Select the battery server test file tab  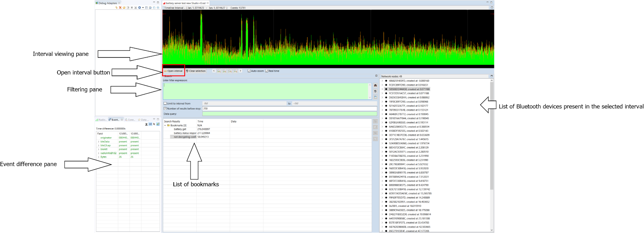click(186, 3)
